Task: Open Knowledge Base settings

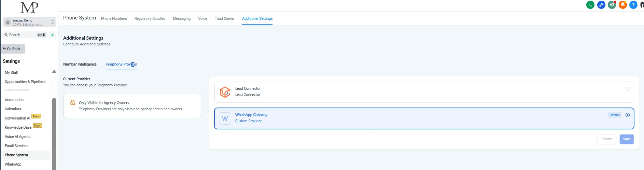Action: 18,127
